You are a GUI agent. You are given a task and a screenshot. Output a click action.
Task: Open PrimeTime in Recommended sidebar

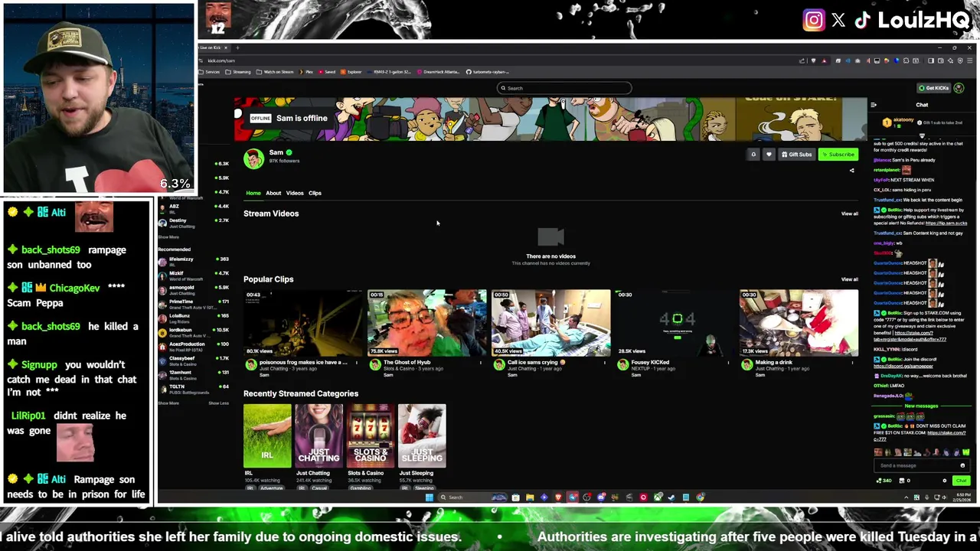[x=193, y=304]
